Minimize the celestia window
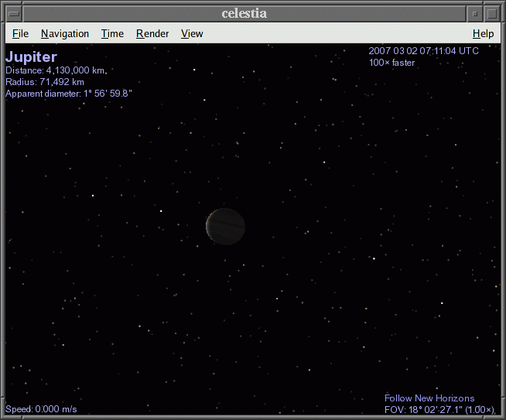Screen dimensions: 506x420 pos(474,13)
